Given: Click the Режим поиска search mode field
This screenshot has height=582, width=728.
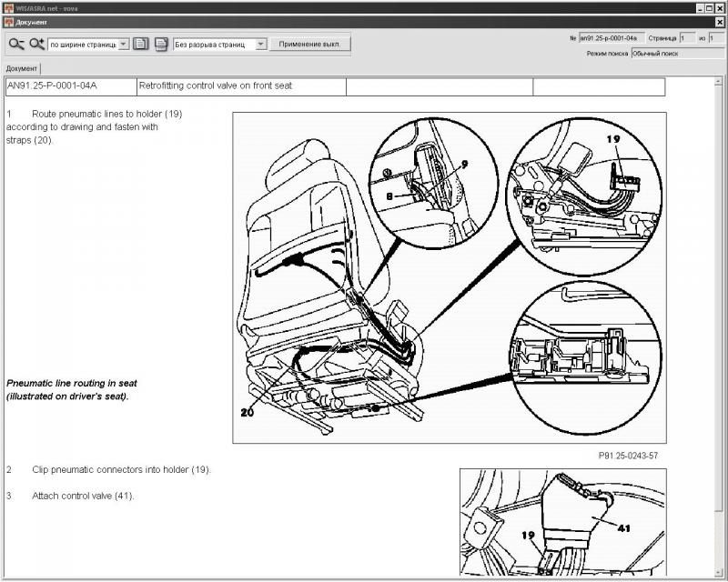Looking at the screenshot, I should pyautogui.click(x=678, y=54).
